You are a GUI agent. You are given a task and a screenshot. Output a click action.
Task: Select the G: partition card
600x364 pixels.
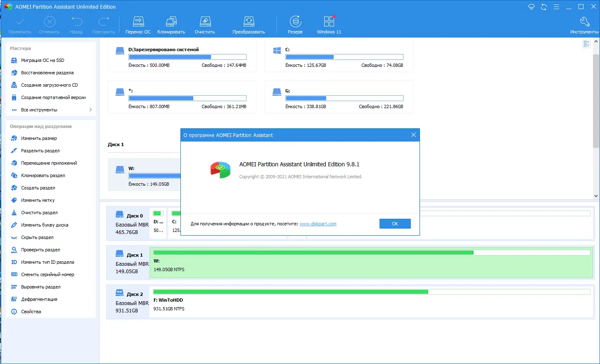[339, 97]
